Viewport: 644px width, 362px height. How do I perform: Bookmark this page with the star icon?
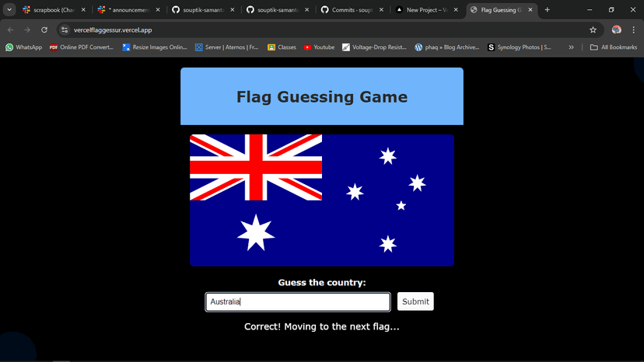[593, 30]
